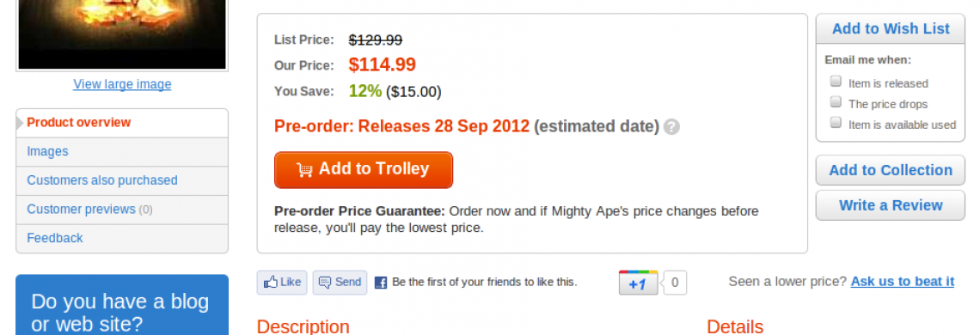The image size is (980, 335).
Task: Click the help question mark icon beside estimated date
Action: pos(671,127)
